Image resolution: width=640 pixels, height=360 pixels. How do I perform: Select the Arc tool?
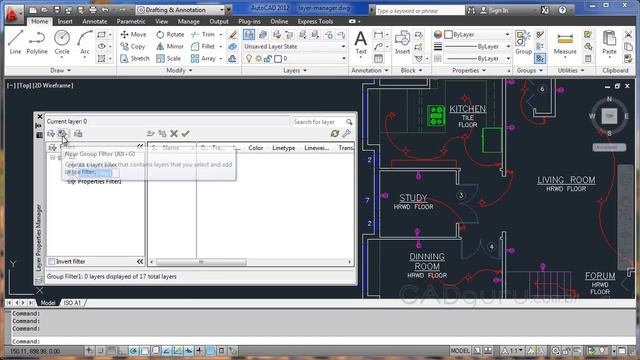pos(84,42)
